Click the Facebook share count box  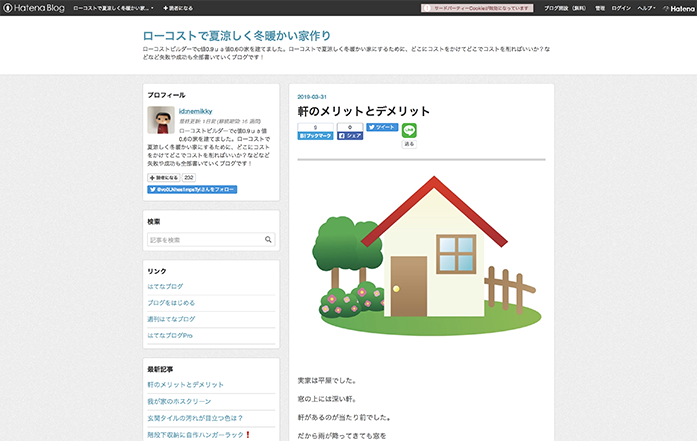coord(350,127)
